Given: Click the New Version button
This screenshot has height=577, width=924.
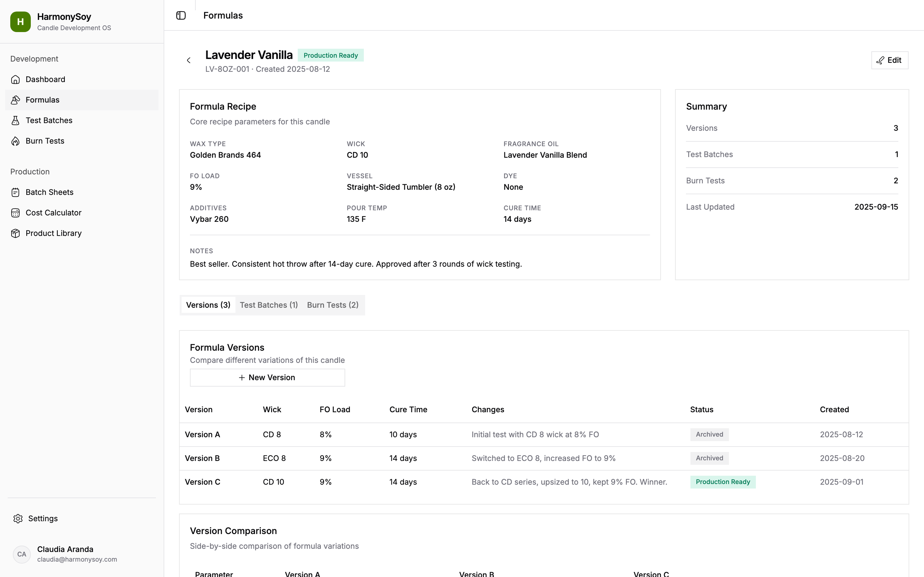Looking at the screenshot, I should pos(267,377).
